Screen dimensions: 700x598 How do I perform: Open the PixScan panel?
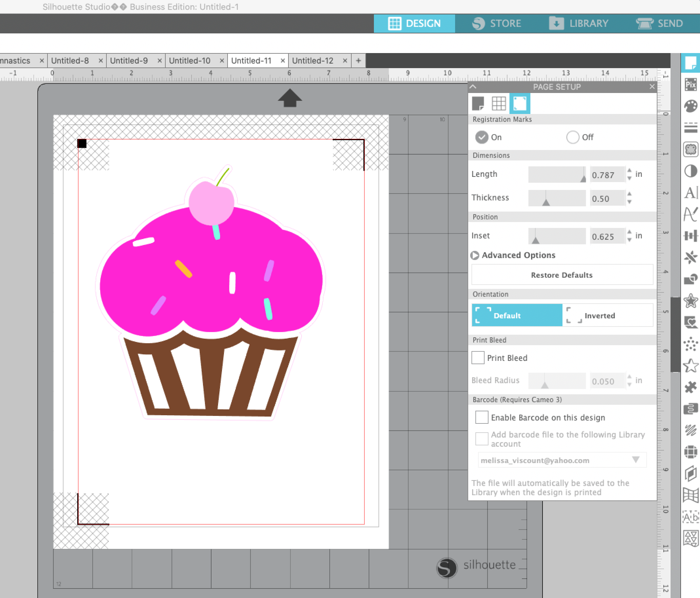coord(691,85)
